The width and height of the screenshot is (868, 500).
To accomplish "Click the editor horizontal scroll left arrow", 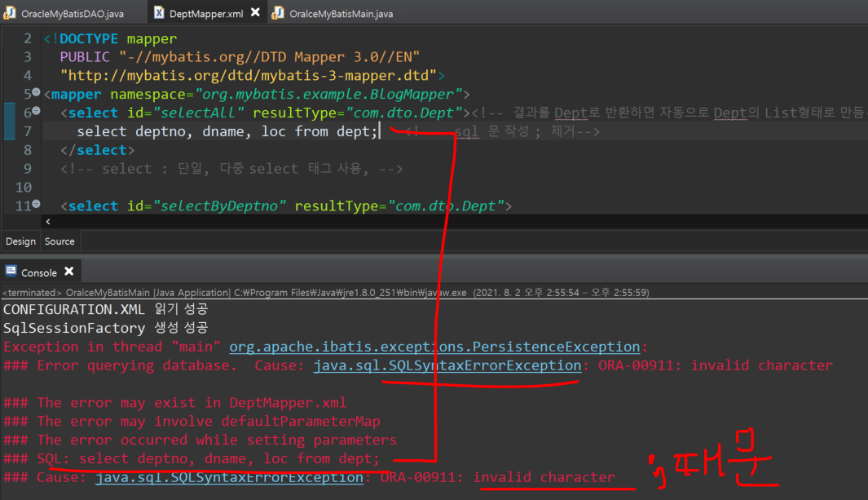I will pyautogui.click(x=48, y=222).
